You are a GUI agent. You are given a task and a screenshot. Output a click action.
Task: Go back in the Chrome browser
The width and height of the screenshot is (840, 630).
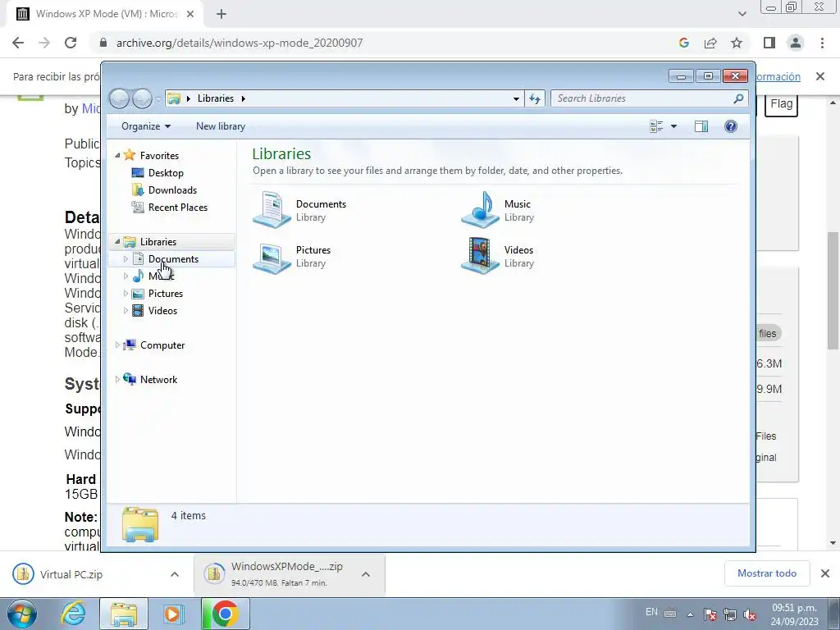point(18,43)
